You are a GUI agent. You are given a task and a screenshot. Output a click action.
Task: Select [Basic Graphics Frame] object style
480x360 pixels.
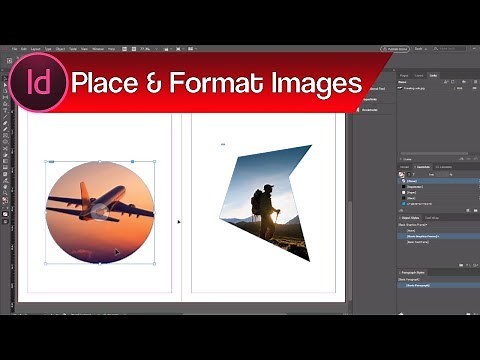tap(438, 236)
